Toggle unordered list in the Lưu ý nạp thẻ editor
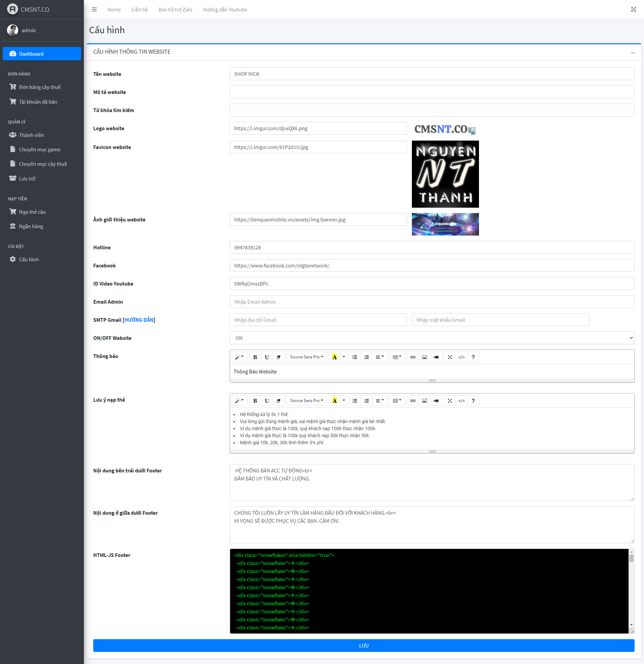Screen dimensions: 644x664 [355, 401]
